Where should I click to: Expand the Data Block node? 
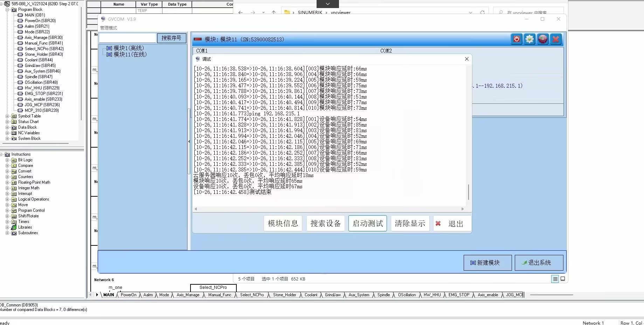(7, 127)
